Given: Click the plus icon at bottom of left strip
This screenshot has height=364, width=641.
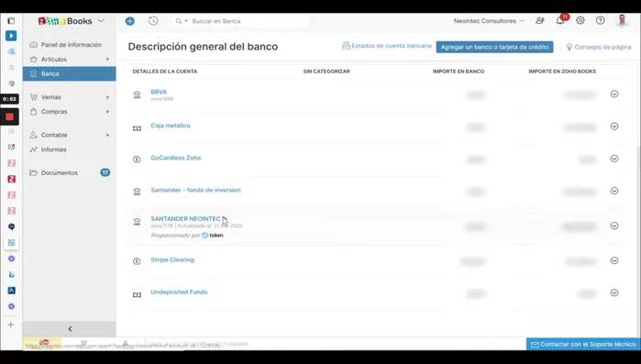Looking at the screenshot, I should (11, 325).
